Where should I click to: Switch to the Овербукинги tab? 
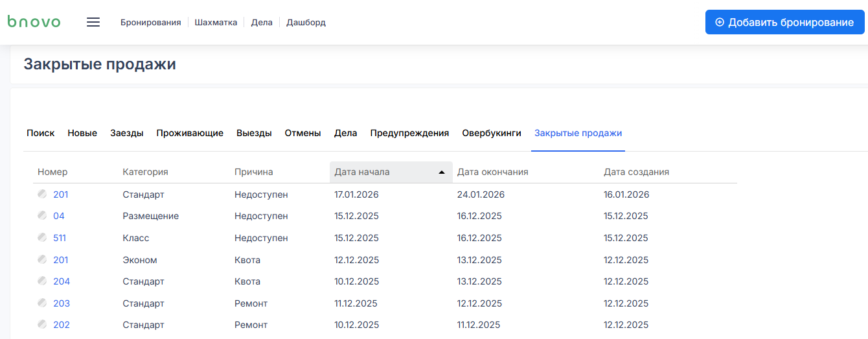click(x=491, y=133)
